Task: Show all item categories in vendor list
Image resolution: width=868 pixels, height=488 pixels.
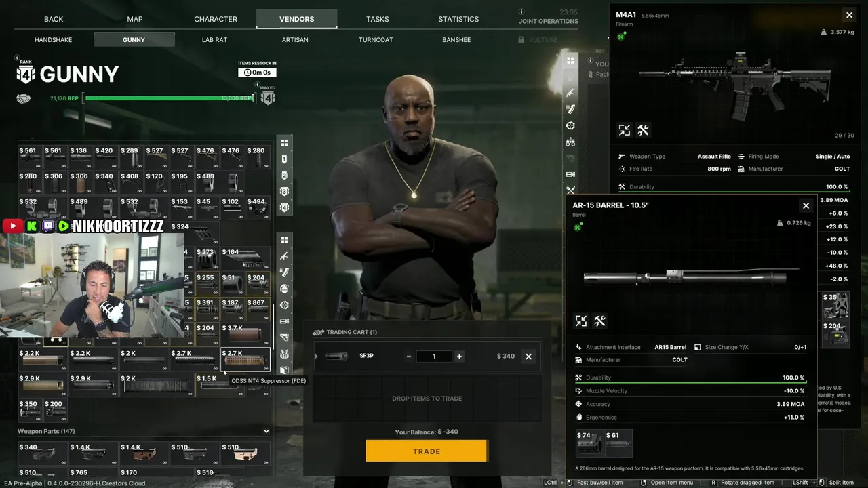Action: point(285,240)
